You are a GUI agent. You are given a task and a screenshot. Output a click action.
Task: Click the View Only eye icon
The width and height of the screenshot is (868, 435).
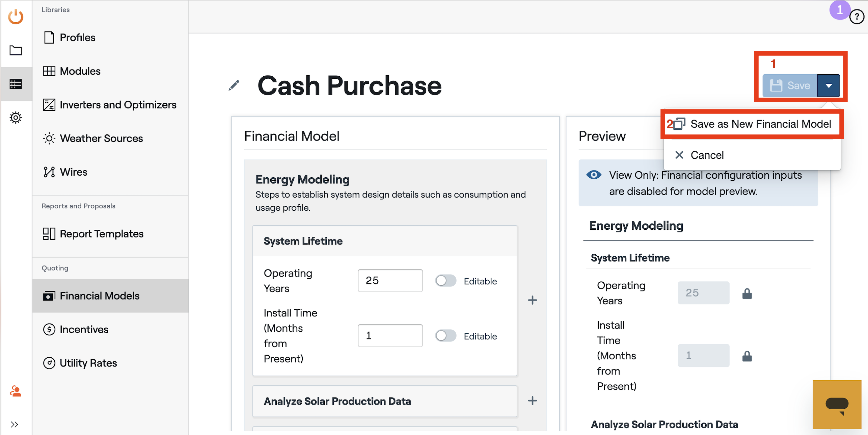594,175
